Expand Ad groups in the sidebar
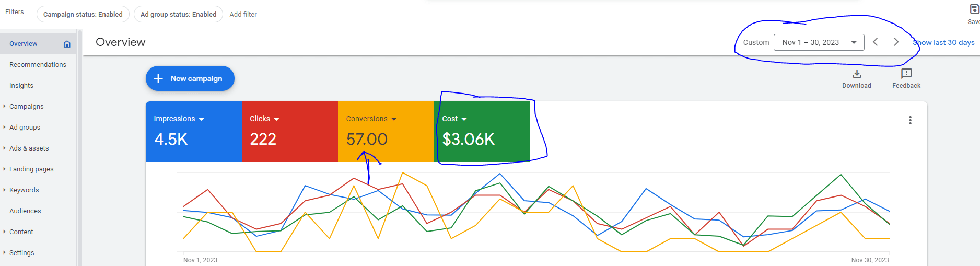The width and height of the screenshot is (980, 266). 4,127
